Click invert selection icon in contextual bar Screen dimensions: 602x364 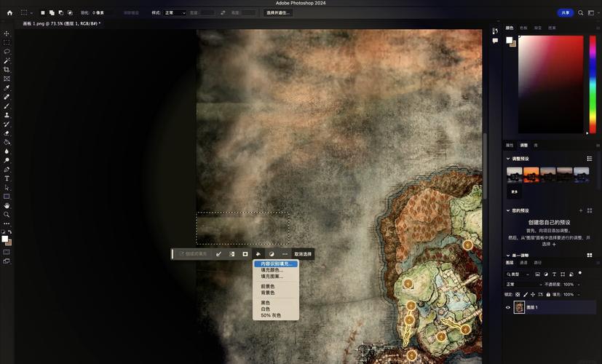click(x=232, y=254)
